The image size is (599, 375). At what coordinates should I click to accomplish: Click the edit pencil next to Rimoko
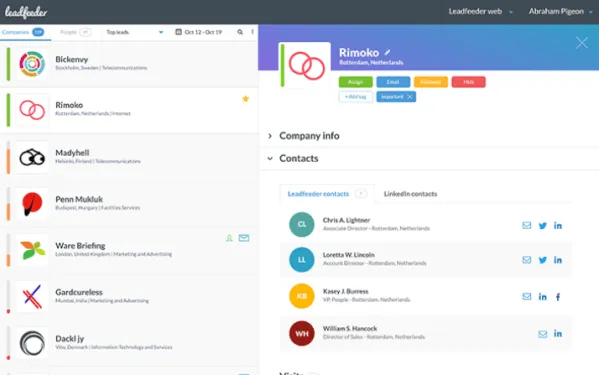click(387, 52)
